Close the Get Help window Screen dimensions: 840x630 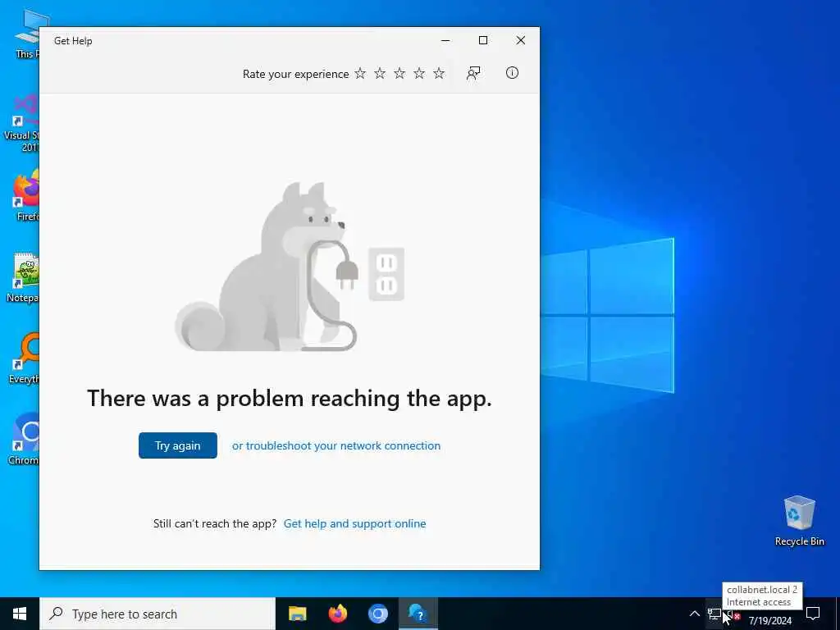(x=521, y=41)
